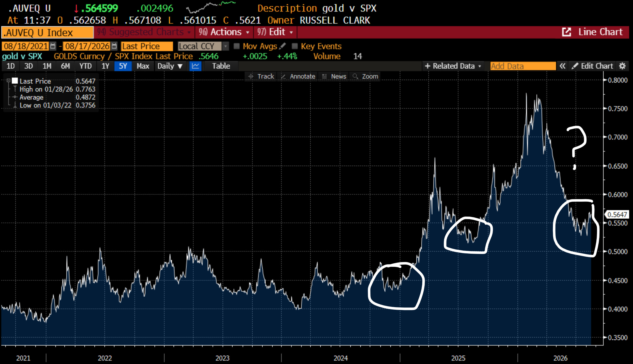Screen dimensions: 633x364
Task: Click the Edit Chart button
Action: (x=592, y=66)
